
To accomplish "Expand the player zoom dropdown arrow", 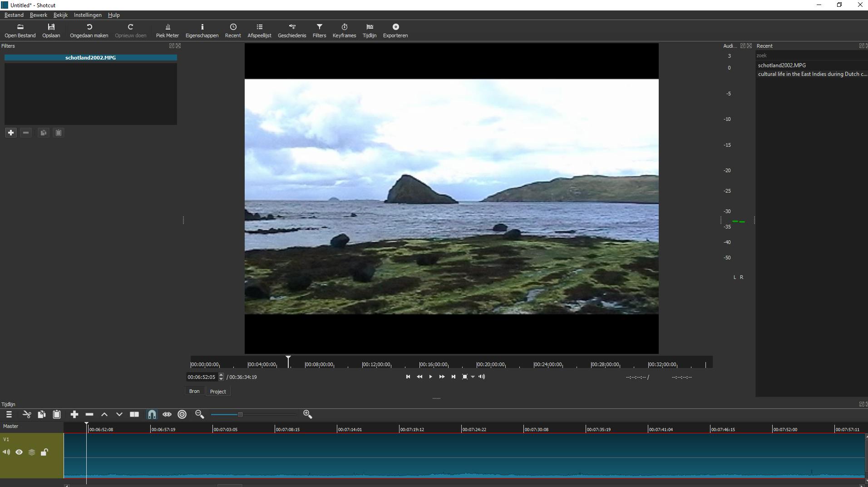I will [x=473, y=377].
